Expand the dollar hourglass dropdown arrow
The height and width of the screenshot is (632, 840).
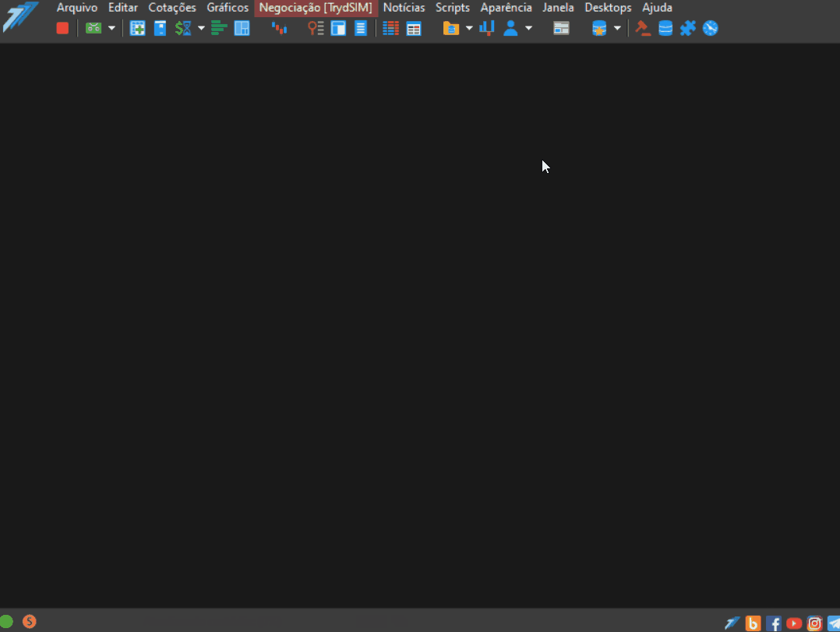pyautogui.click(x=201, y=28)
